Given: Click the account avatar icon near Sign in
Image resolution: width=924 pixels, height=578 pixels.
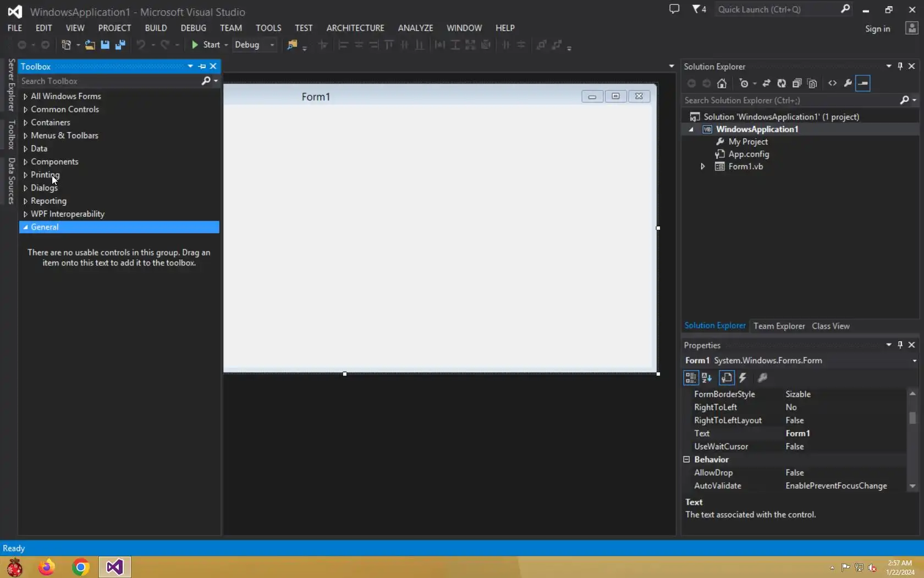Looking at the screenshot, I should (x=912, y=28).
